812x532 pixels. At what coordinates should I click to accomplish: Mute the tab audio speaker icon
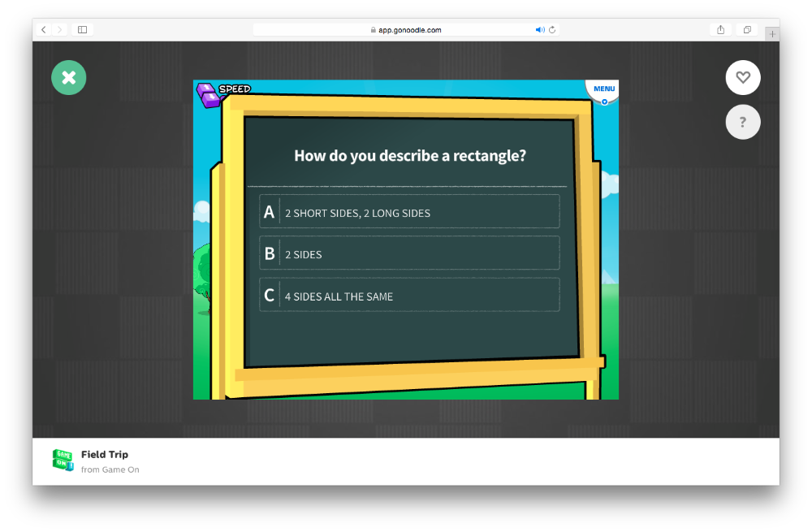[x=540, y=30]
